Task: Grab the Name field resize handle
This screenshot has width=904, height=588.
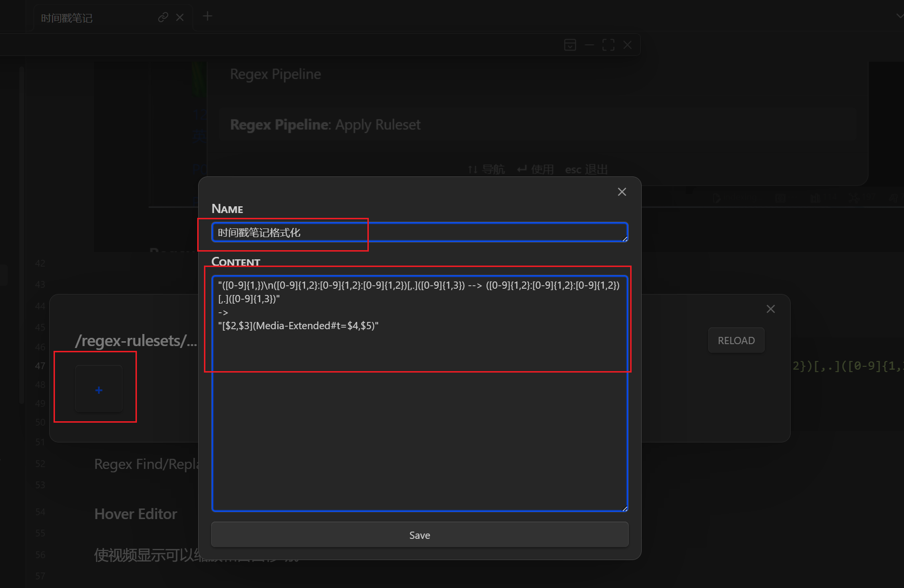Action: (625, 239)
